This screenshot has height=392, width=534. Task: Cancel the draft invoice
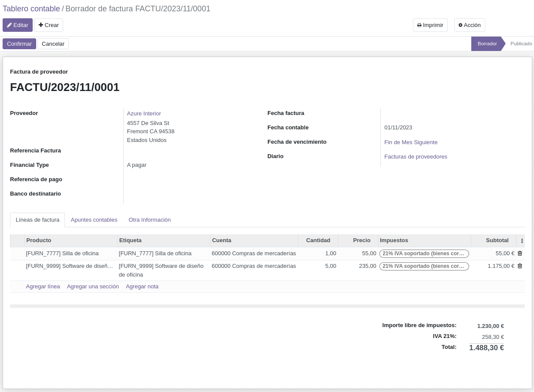[x=53, y=44]
